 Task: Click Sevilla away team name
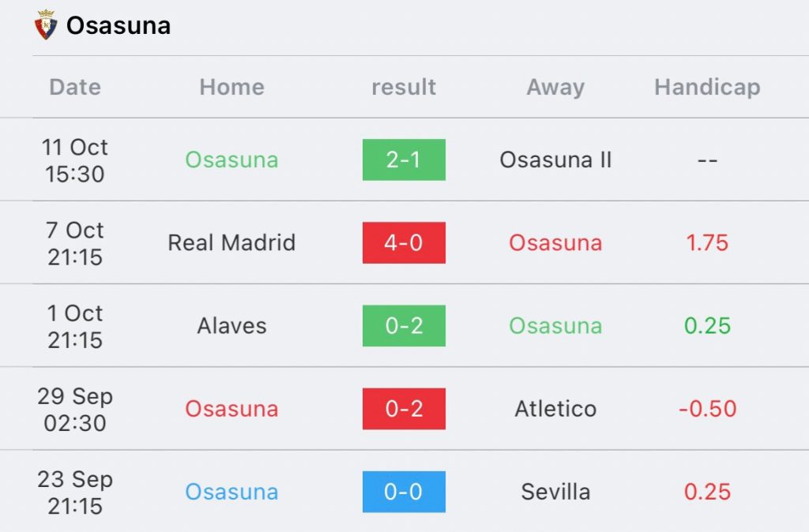pyautogui.click(x=555, y=492)
